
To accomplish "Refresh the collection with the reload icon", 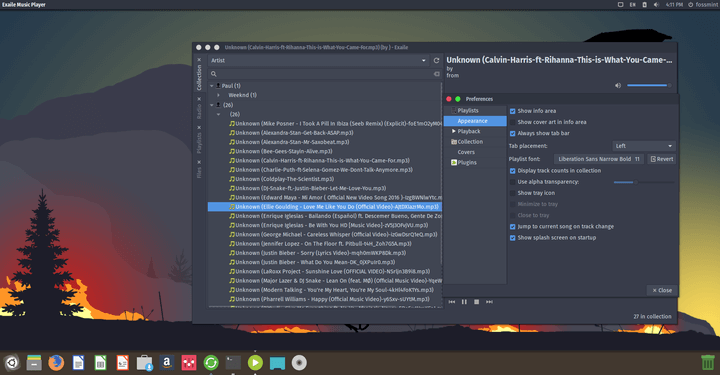I will [x=436, y=61].
